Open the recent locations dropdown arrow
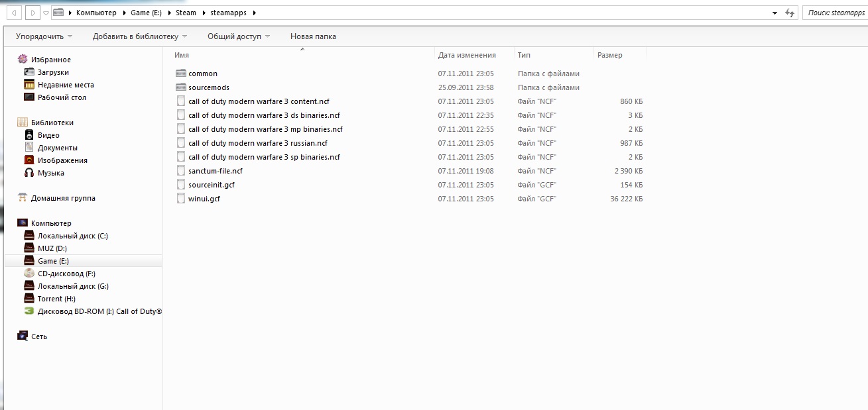 click(45, 13)
